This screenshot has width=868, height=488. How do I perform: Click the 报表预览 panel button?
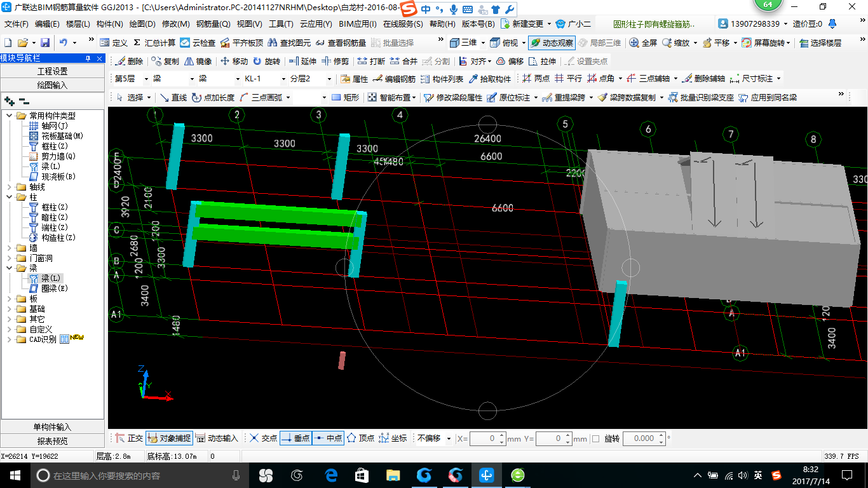53,440
